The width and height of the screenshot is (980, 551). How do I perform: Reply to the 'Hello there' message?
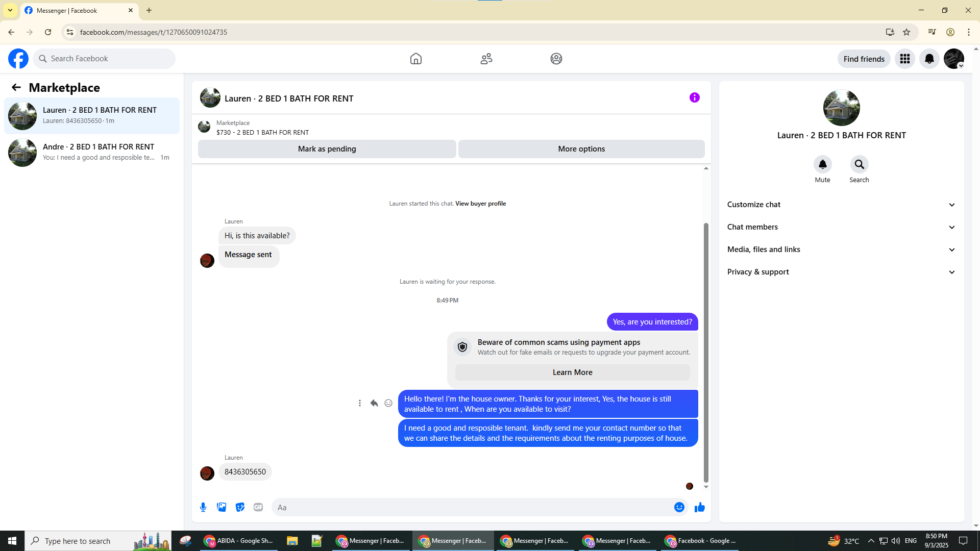374,403
